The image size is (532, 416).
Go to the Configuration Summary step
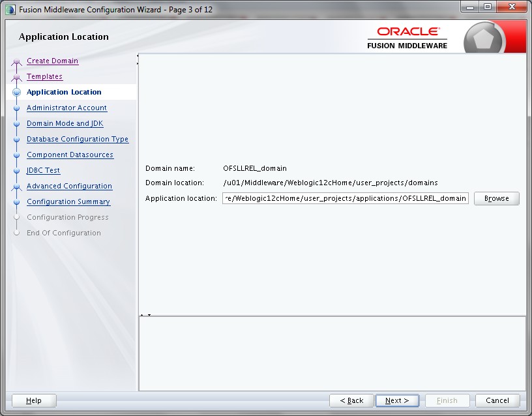coord(68,201)
